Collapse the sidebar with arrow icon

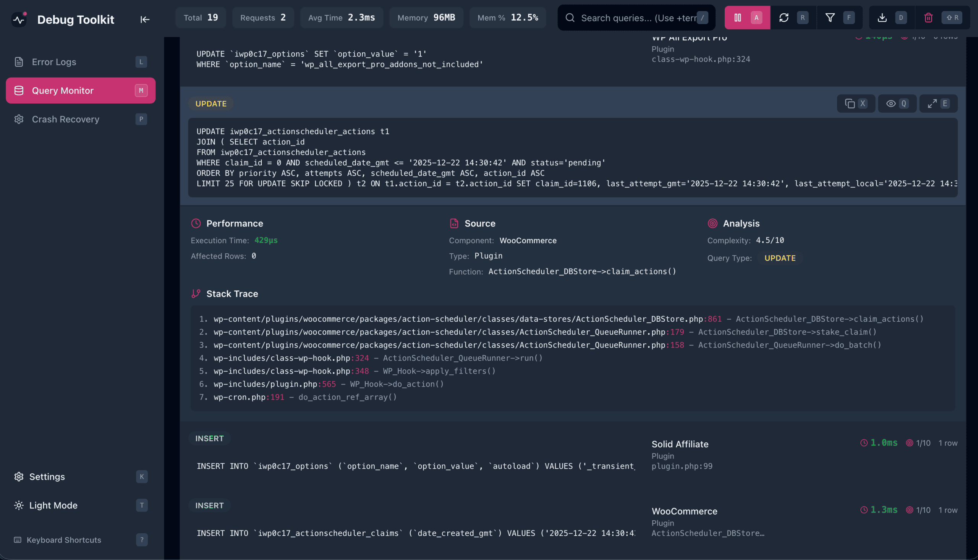(145, 19)
